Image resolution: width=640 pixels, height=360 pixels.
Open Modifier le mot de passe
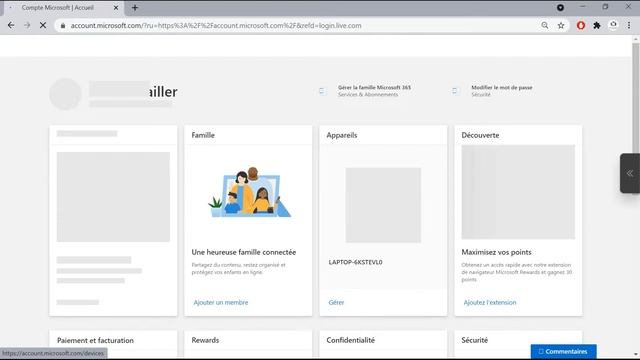[x=502, y=91]
